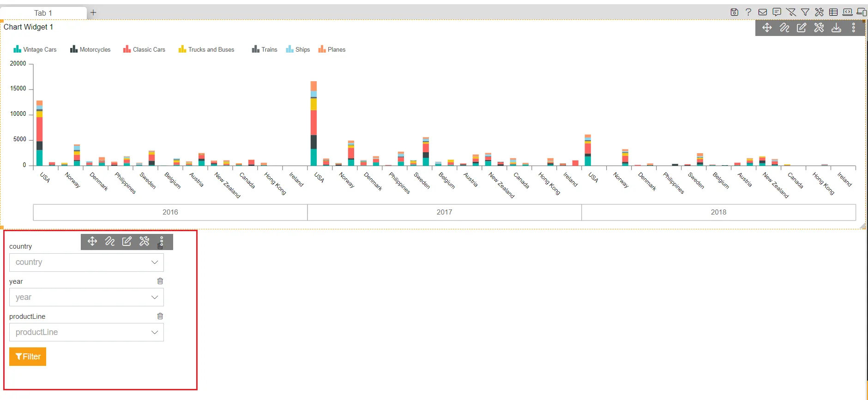Switch to Tab 1
The width and height of the screenshot is (868, 400).
point(43,13)
